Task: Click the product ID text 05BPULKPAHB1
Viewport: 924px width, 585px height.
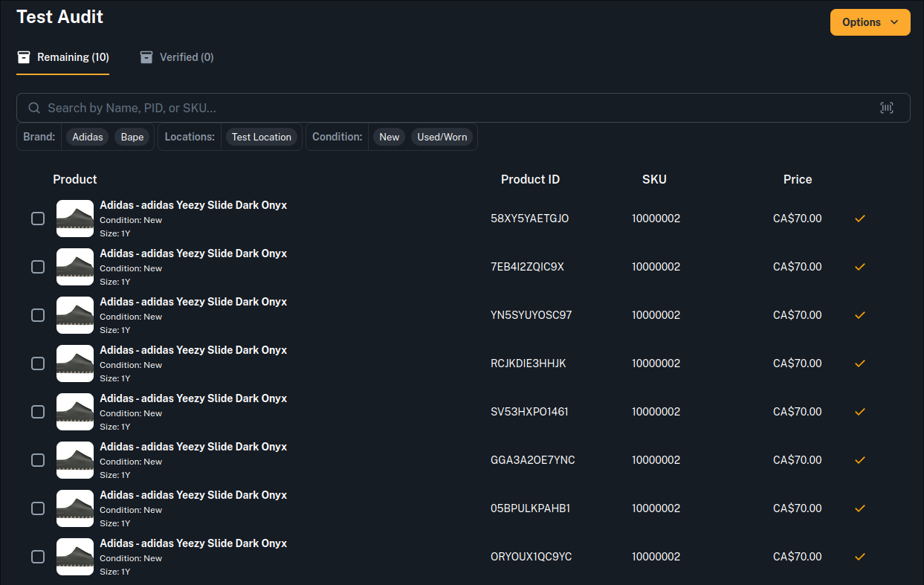Action: (531, 508)
